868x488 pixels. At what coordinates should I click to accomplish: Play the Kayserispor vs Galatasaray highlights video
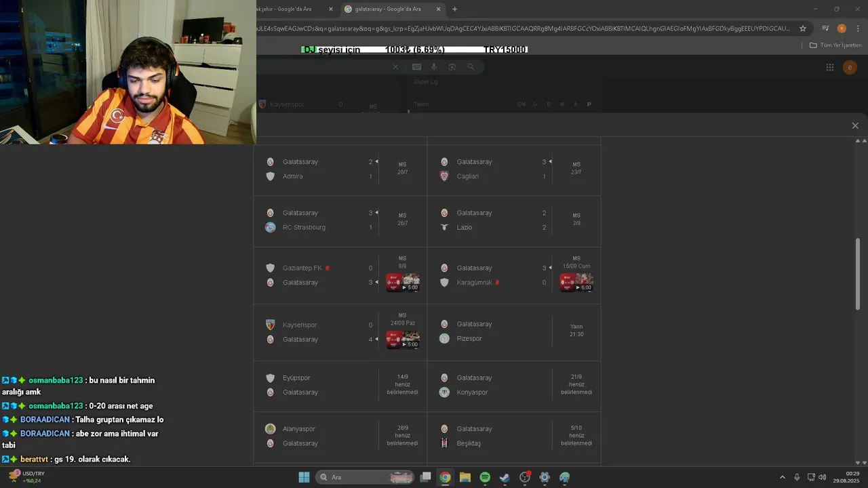pos(403,340)
